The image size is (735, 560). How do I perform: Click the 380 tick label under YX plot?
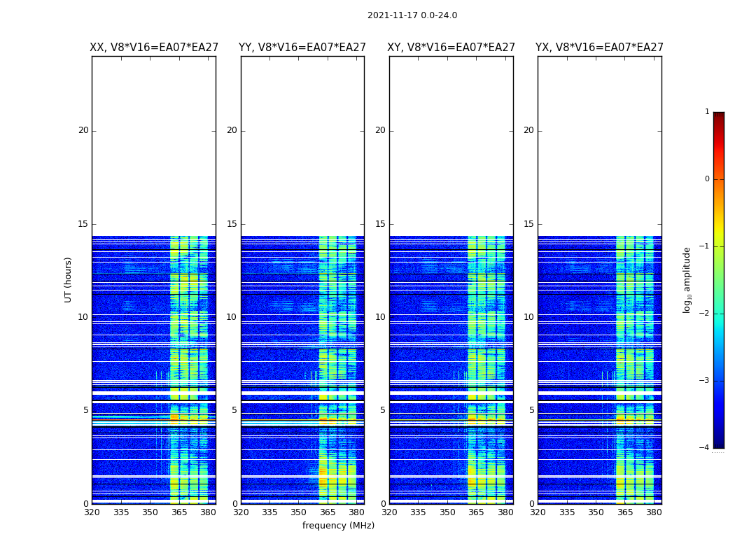click(653, 512)
